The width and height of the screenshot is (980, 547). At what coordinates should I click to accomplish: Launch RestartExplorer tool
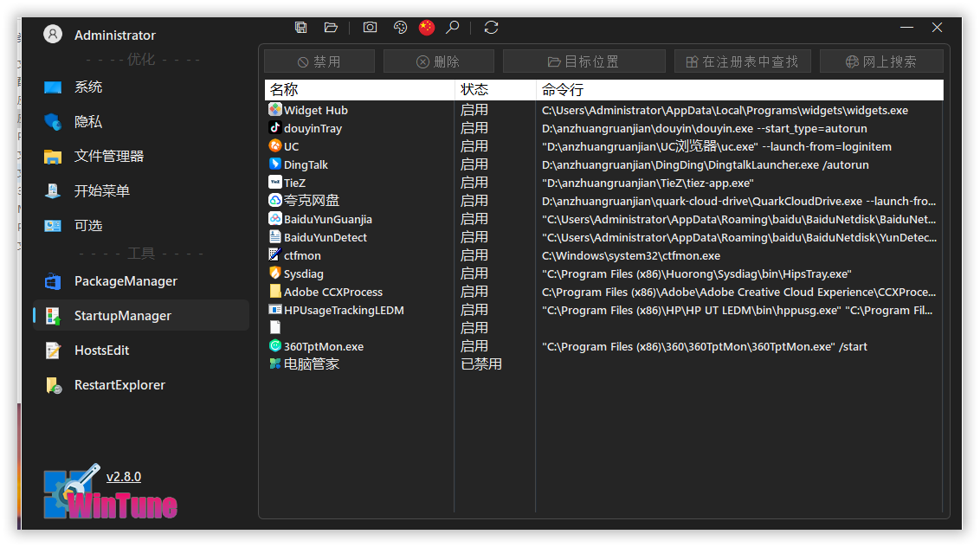[119, 385]
